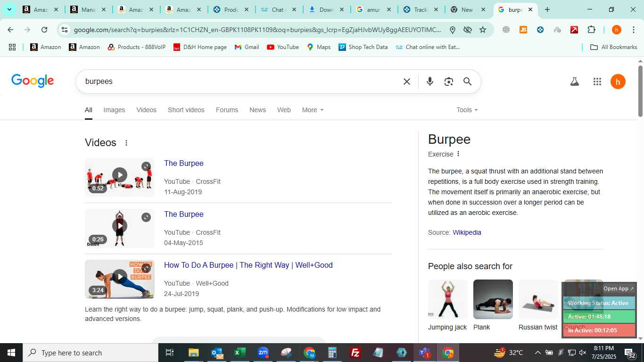The width and height of the screenshot is (644, 362).
Task: Open Microsoft Teams from the taskbar
Action: coord(425,353)
